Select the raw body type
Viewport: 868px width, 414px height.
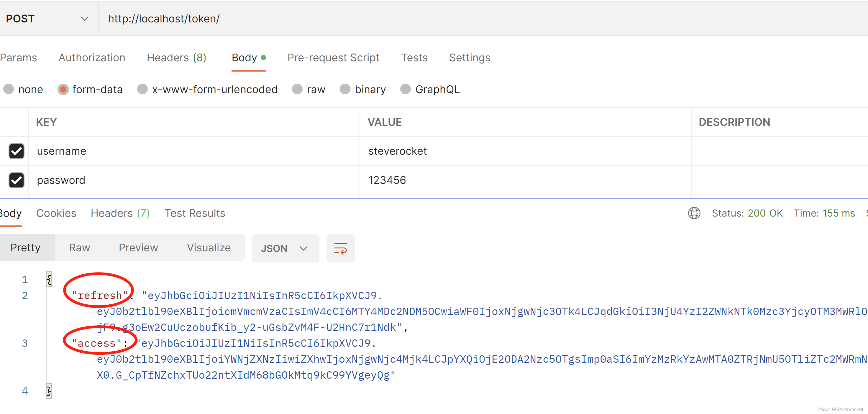pos(297,89)
